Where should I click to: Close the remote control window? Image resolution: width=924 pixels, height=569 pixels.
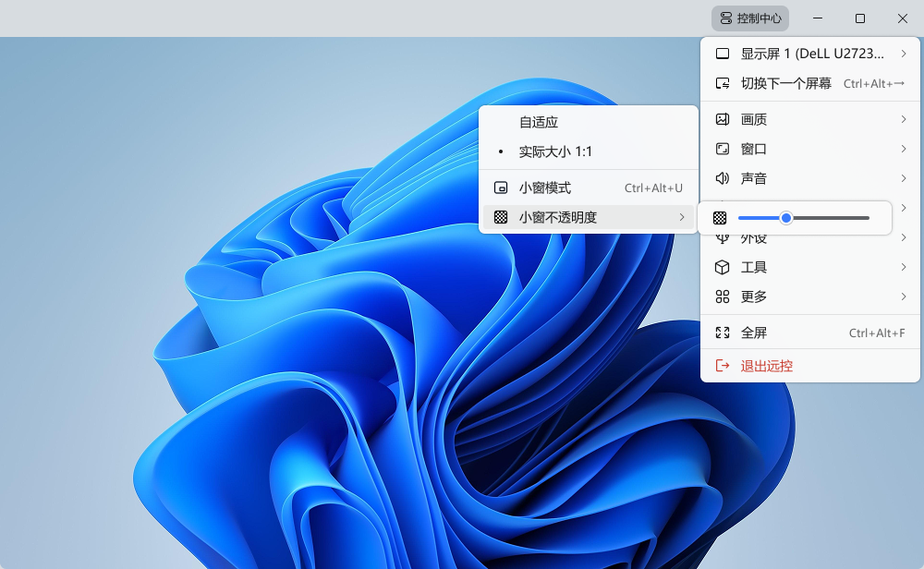tap(902, 18)
